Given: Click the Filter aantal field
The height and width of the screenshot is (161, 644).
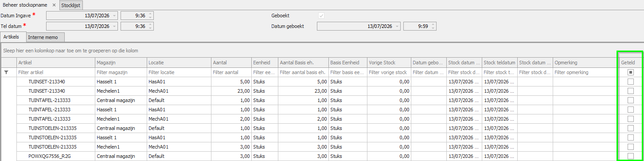Looking at the screenshot, I should pyautogui.click(x=231, y=72).
